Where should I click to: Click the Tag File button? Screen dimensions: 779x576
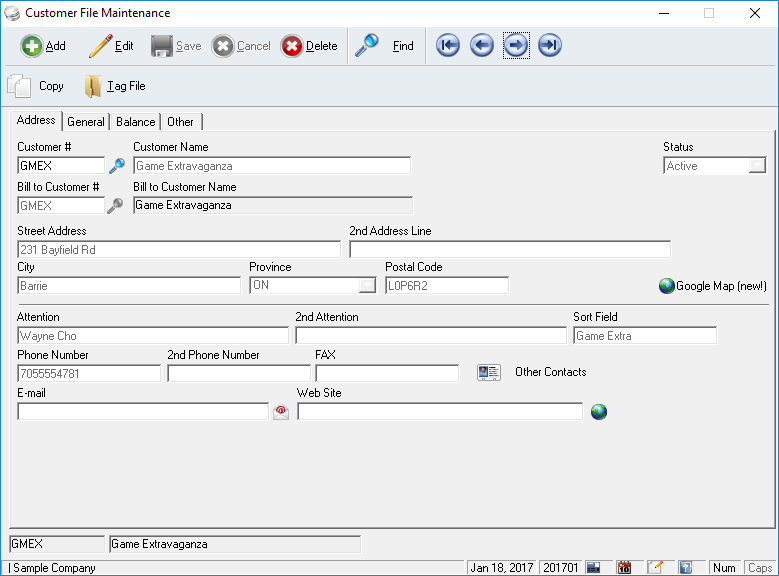(x=115, y=87)
